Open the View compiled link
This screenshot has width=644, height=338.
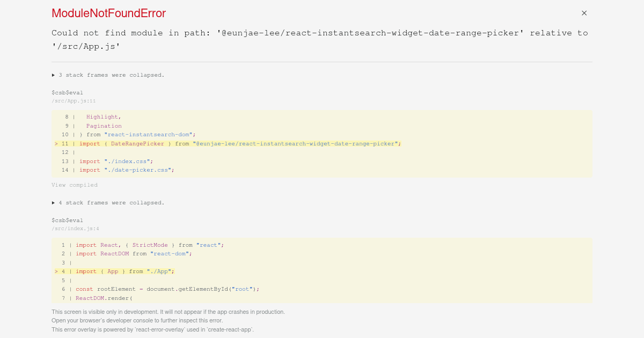point(74,185)
